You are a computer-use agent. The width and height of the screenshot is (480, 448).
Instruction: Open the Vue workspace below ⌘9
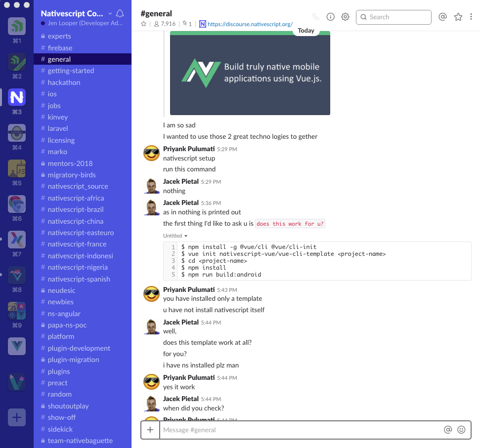pos(17,346)
